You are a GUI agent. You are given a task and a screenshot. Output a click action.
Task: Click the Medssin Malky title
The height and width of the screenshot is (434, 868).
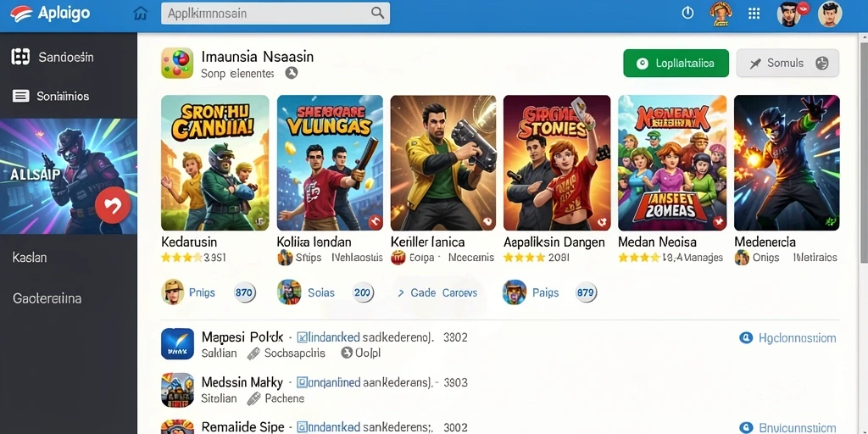point(242,382)
